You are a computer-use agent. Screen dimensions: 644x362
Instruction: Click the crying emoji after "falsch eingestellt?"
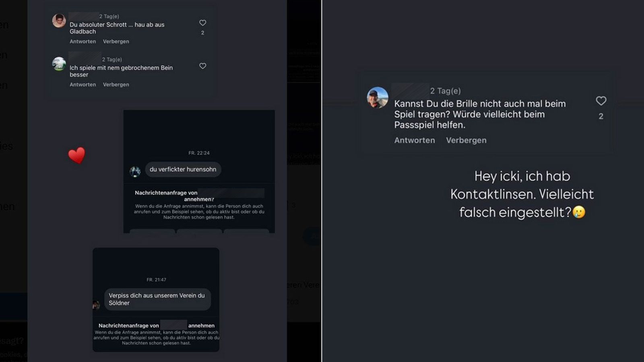pos(579,212)
